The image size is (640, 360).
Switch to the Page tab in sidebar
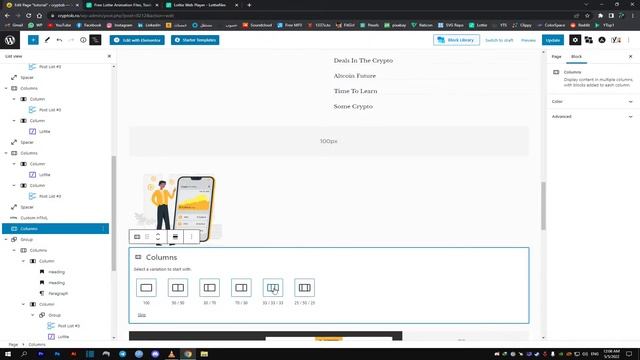[x=556, y=56]
